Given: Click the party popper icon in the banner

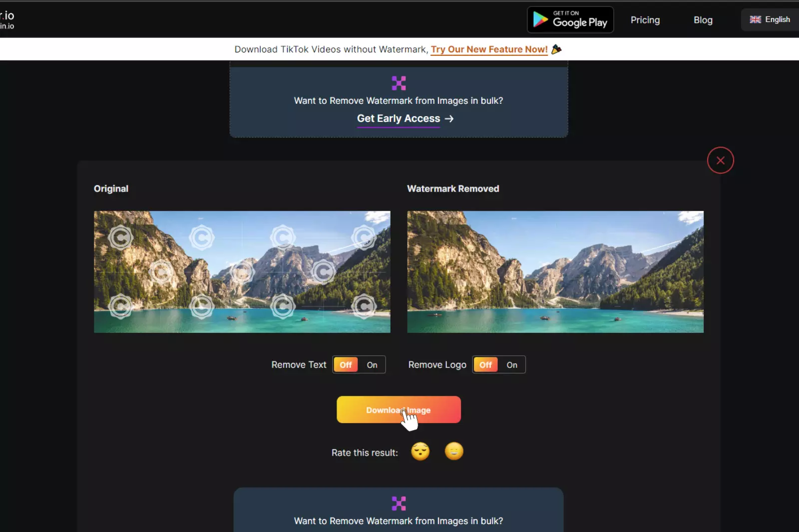Looking at the screenshot, I should [556, 49].
